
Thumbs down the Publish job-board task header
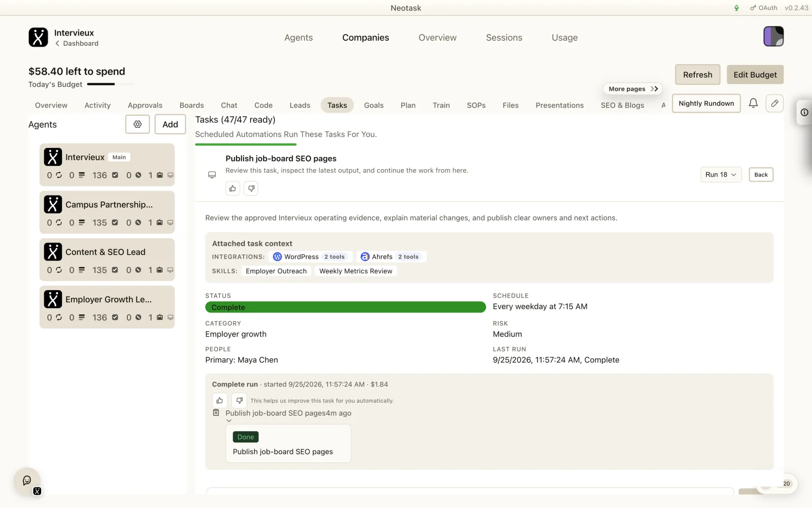(x=251, y=188)
